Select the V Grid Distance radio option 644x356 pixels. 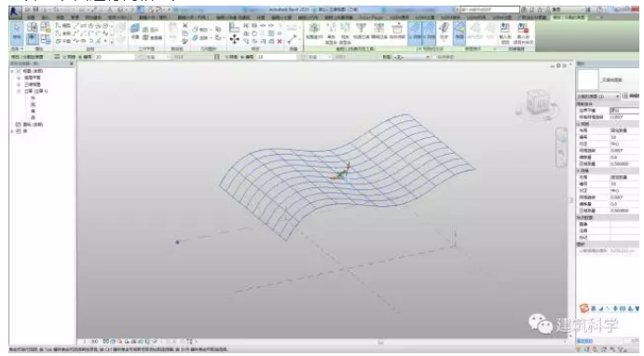pos(305,57)
